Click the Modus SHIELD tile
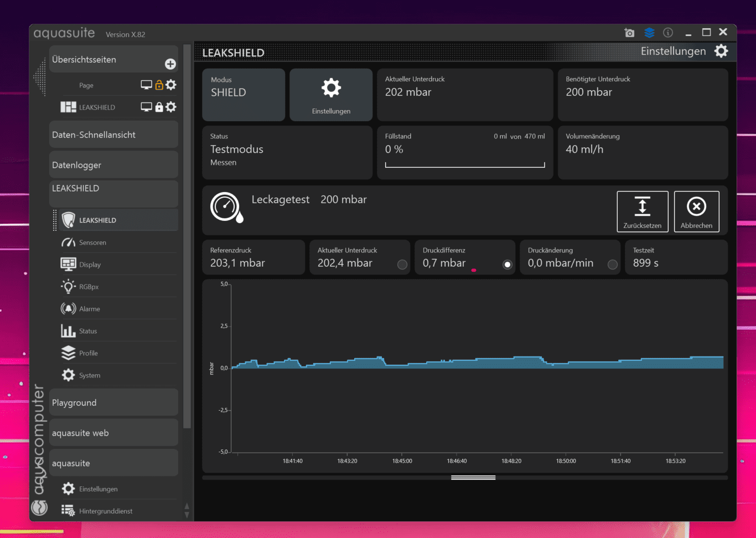The width and height of the screenshot is (756, 538). 244,95
